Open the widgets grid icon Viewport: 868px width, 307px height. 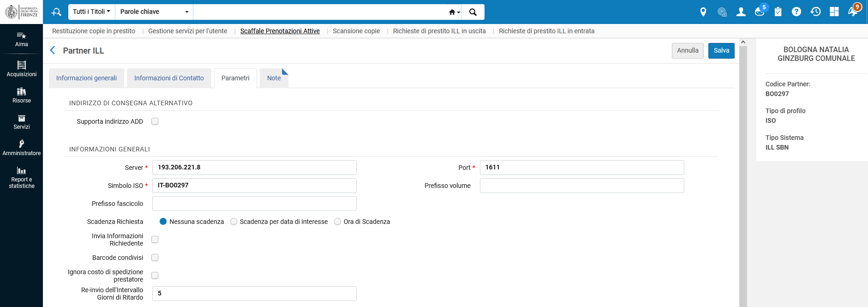pos(834,12)
